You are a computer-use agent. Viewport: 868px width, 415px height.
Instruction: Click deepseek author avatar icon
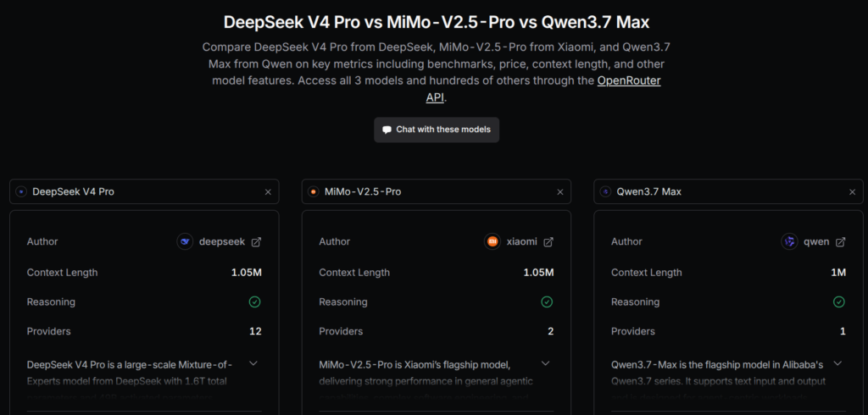coord(186,242)
